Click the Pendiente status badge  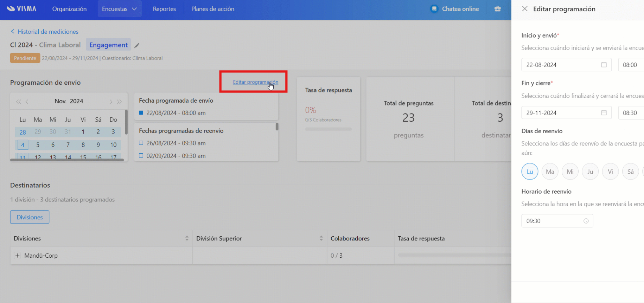point(25,58)
